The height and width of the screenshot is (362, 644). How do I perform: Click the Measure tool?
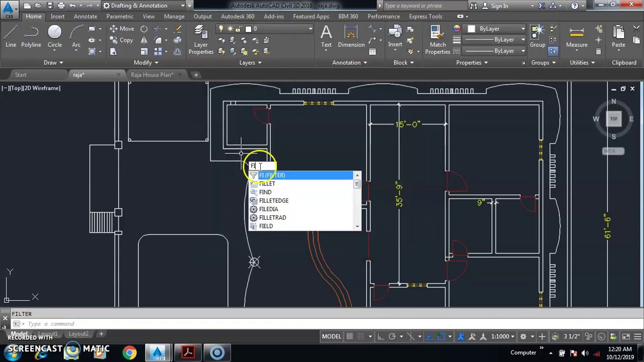click(x=577, y=37)
